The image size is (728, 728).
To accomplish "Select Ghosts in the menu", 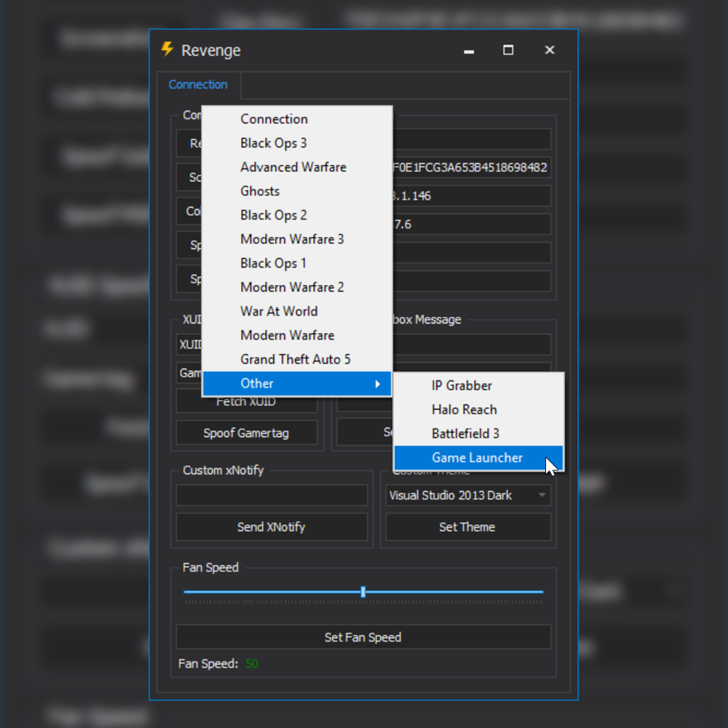I will pyautogui.click(x=260, y=191).
